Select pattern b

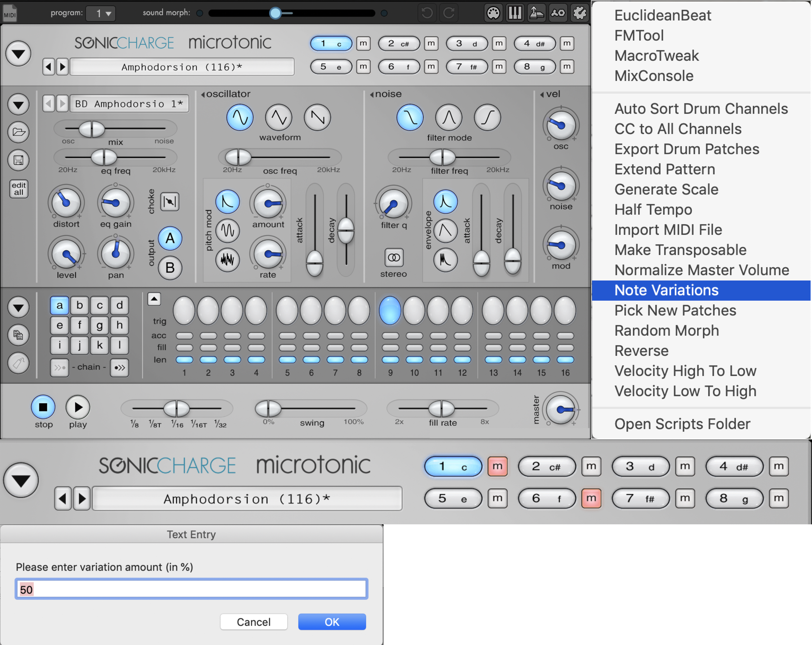(x=80, y=305)
